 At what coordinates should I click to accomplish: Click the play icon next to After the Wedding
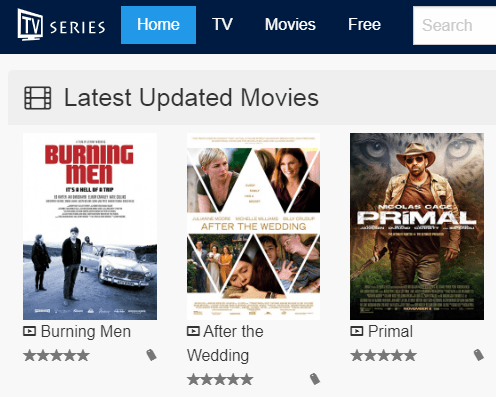(193, 331)
